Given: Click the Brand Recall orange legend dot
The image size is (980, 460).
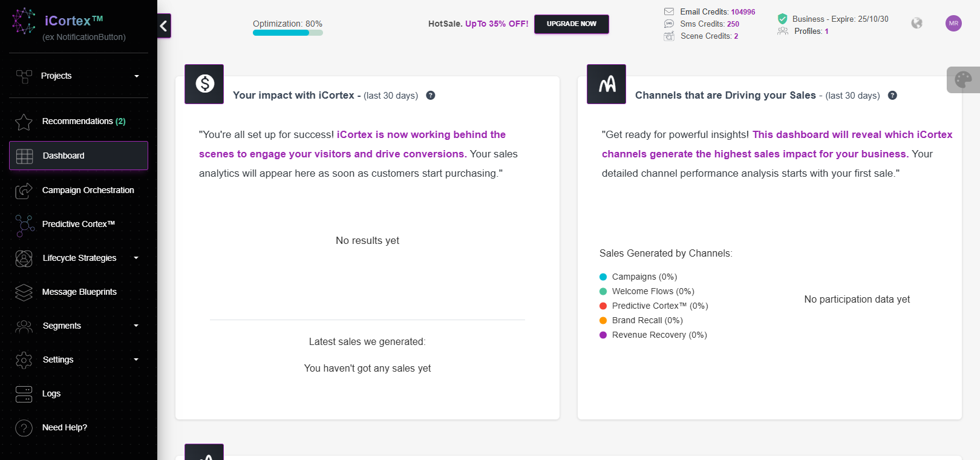Looking at the screenshot, I should click(x=603, y=320).
